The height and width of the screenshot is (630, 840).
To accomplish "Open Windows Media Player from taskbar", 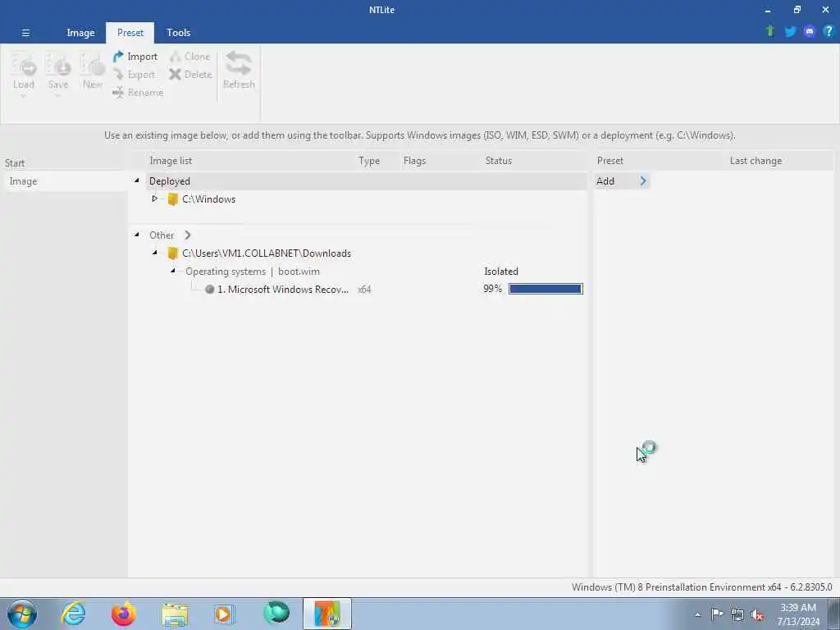I will click(224, 614).
